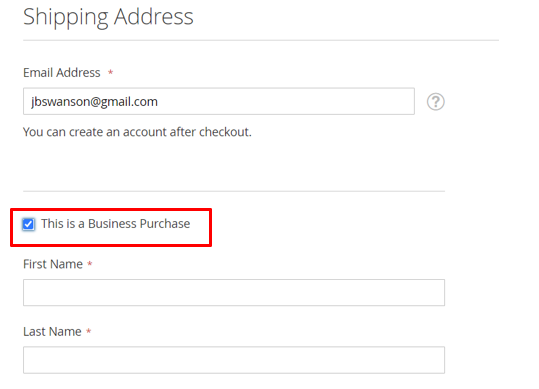
Task: Click the word 'Shipping' in the heading
Action: [66, 18]
